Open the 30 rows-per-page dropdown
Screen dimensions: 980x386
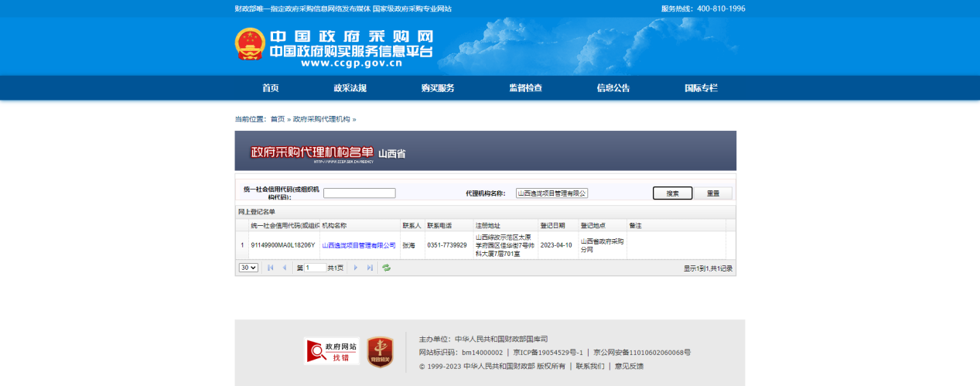pyautogui.click(x=248, y=268)
